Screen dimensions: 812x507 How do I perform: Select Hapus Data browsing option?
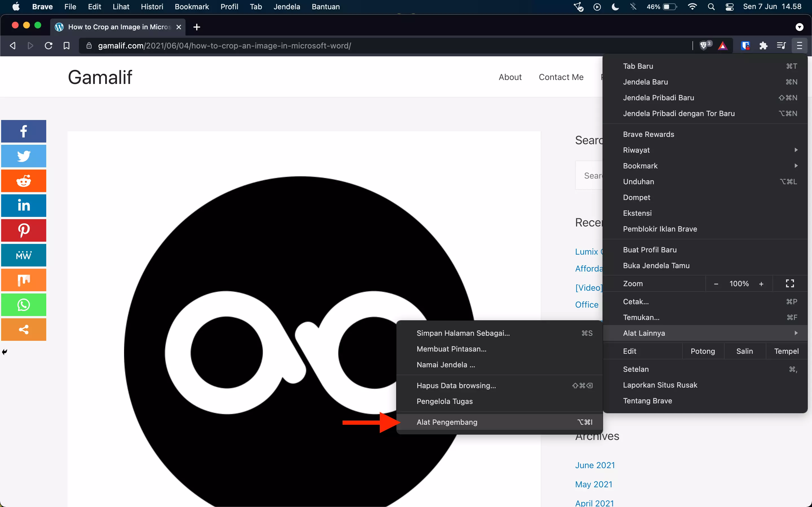[456, 386]
